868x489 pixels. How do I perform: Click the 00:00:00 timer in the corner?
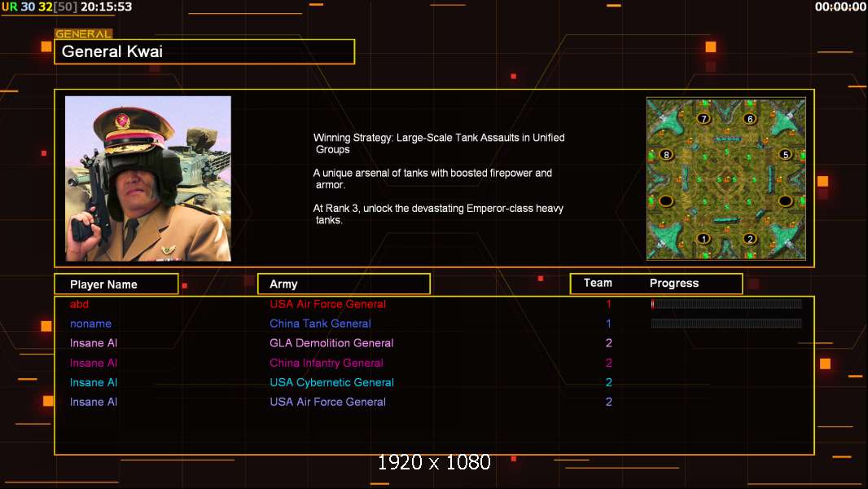tap(840, 7)
